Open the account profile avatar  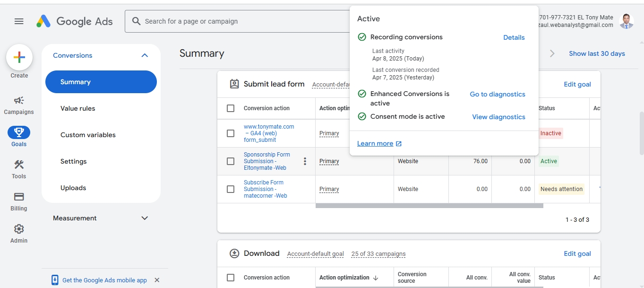coord(627,21)
